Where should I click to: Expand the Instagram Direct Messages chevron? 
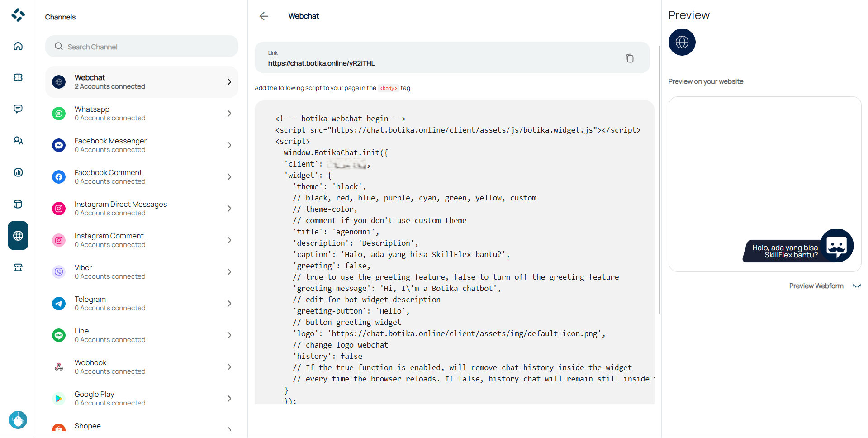[229, 209]
